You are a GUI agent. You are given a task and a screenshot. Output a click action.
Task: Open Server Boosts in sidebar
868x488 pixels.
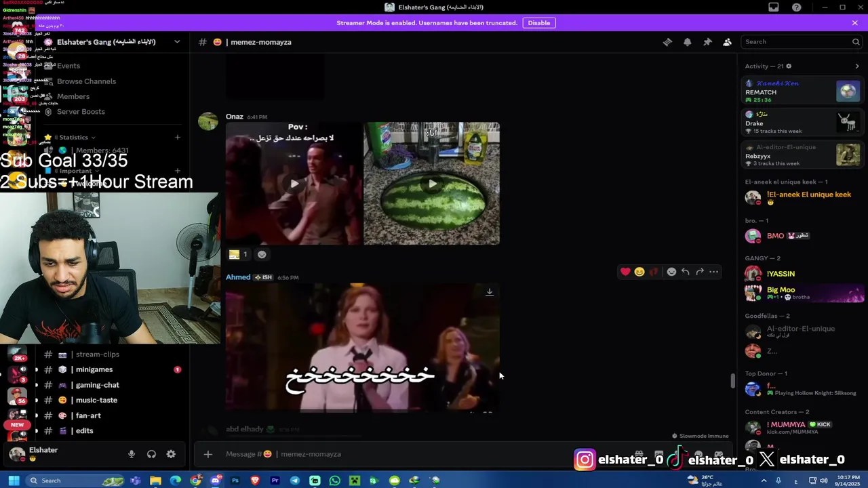[x=81, y=111]
